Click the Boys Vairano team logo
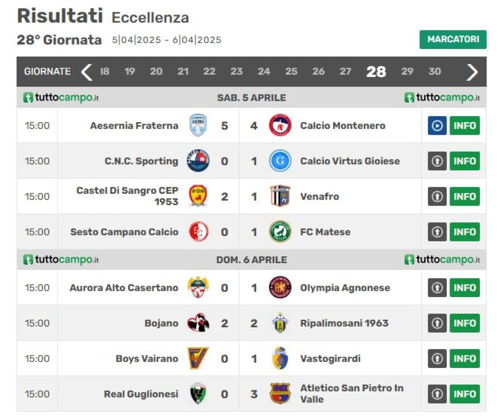The width and height of the screenshot is (504, 420). (198, 359)
